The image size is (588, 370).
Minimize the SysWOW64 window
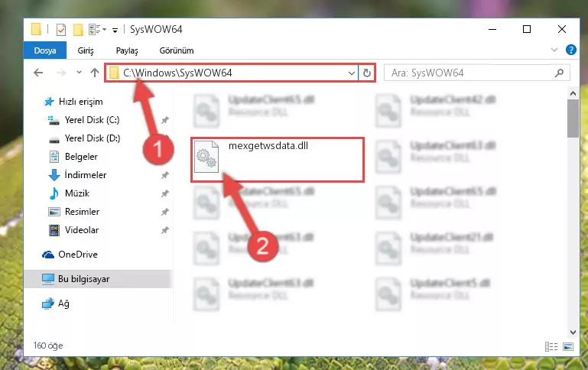(x=492, y=29)
